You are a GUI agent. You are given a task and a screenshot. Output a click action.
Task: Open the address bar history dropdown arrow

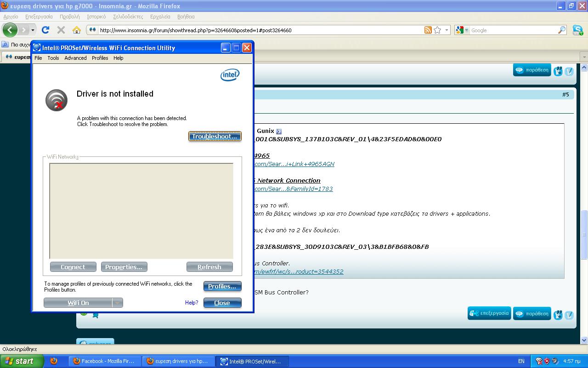click(446, 30)
